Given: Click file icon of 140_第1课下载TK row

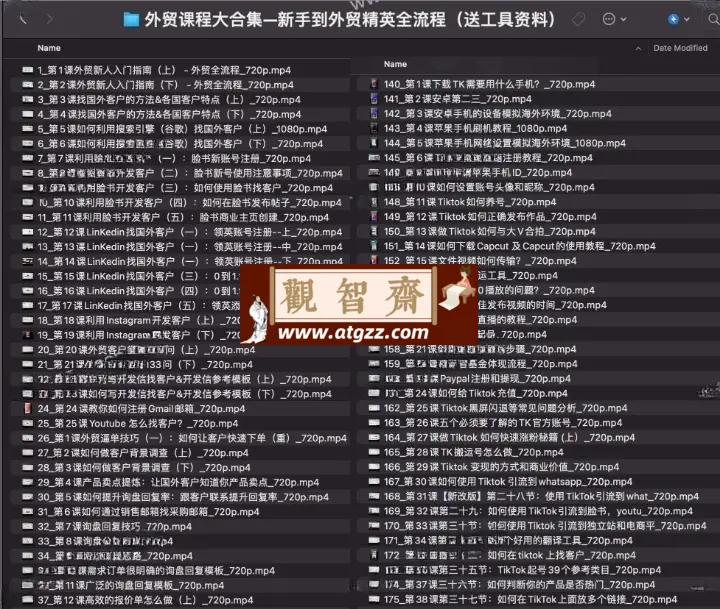Looking at the screenshot, I should pos(374,84).
